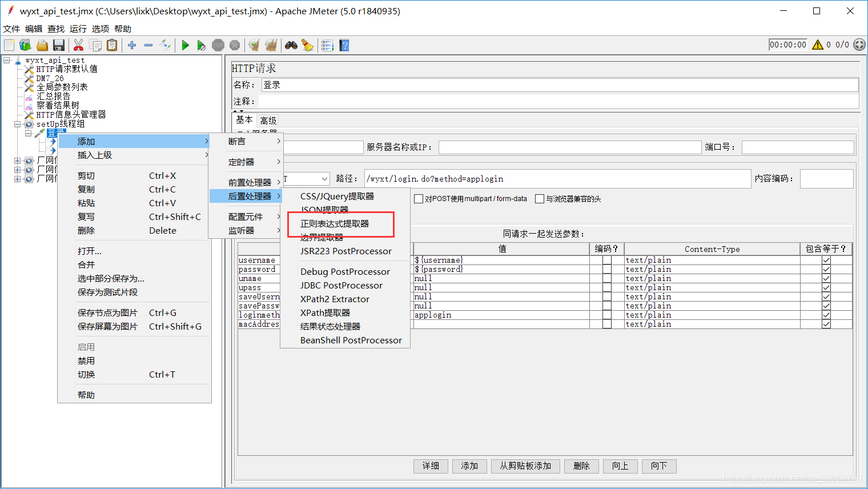
Task: Click the 名称 input field
Action: (560, 85)
